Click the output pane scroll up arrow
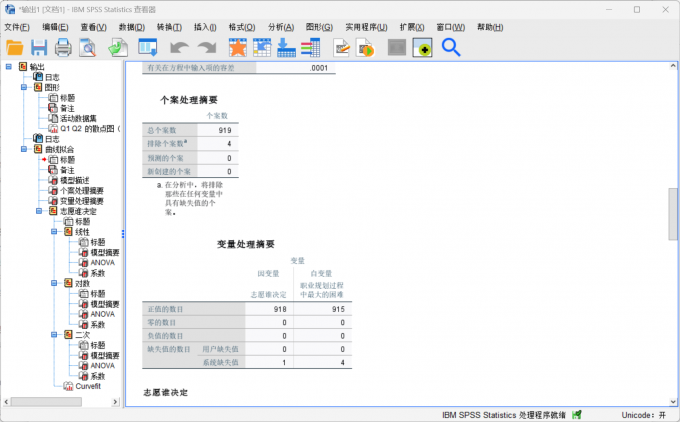Viewport: 680px width, 422px height. pos(673,66)
